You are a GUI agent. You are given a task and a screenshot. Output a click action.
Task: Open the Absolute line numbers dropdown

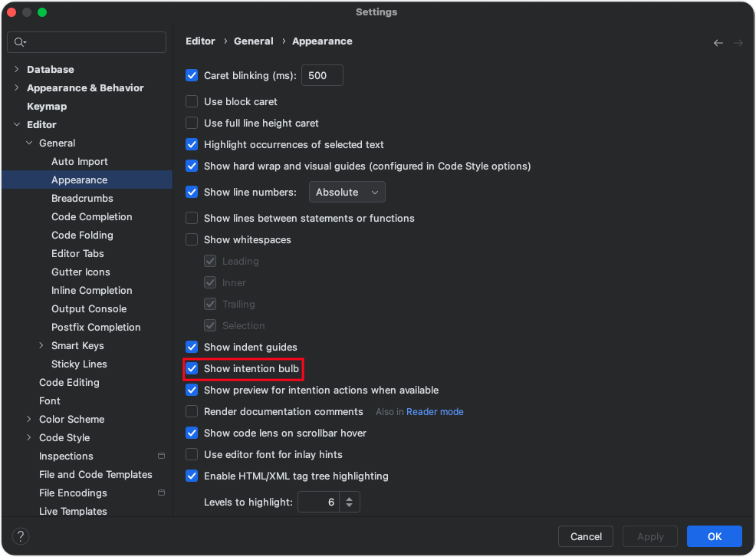pos(347,192)
